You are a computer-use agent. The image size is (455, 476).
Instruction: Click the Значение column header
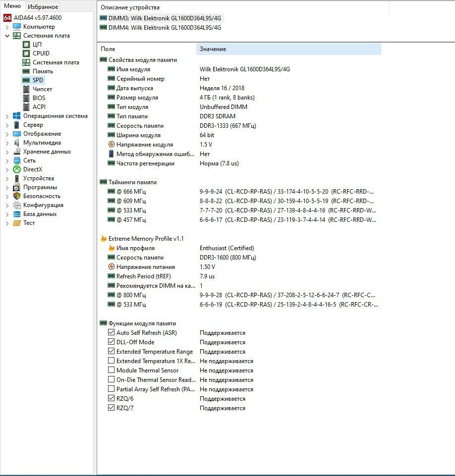pyautogui.click(x=288, y=49)
